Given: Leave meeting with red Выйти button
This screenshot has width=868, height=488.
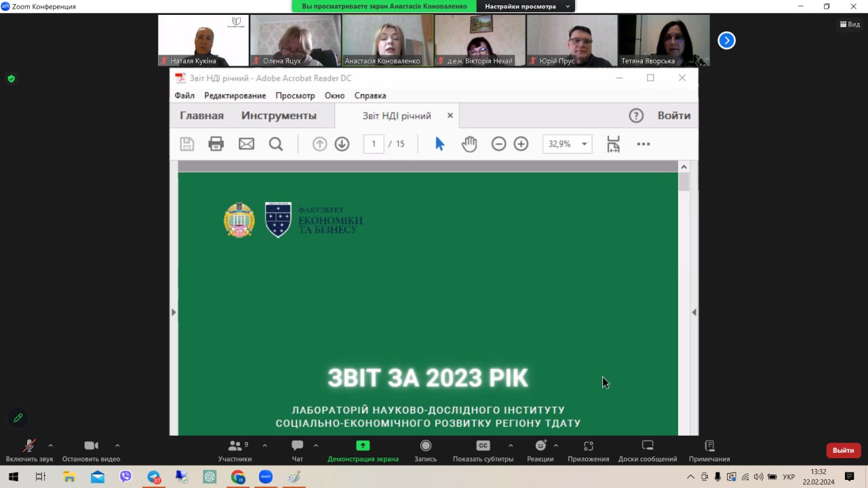Looking at the screenshot, I should (x=844, y=450).
